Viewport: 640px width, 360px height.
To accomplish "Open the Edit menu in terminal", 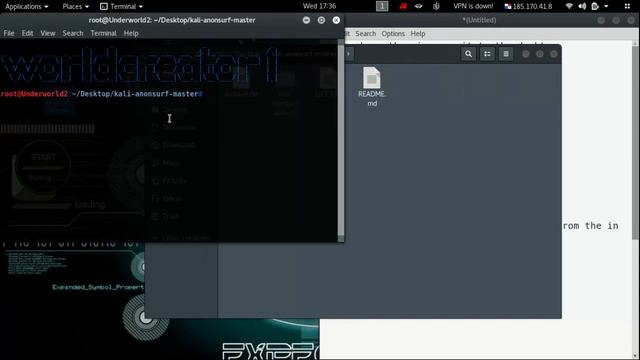I will click(x=27, y=33).
